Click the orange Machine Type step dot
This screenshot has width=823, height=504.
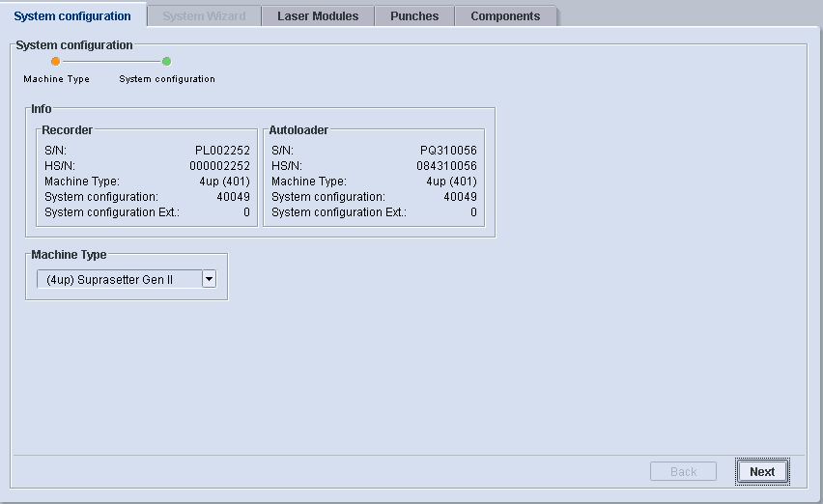(55, 62)
